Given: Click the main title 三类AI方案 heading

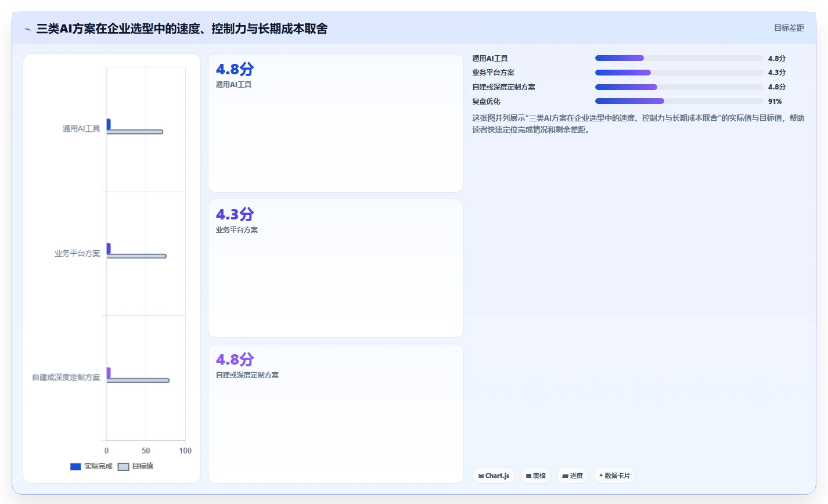Looking at the screenshot, I should point(182,28).
